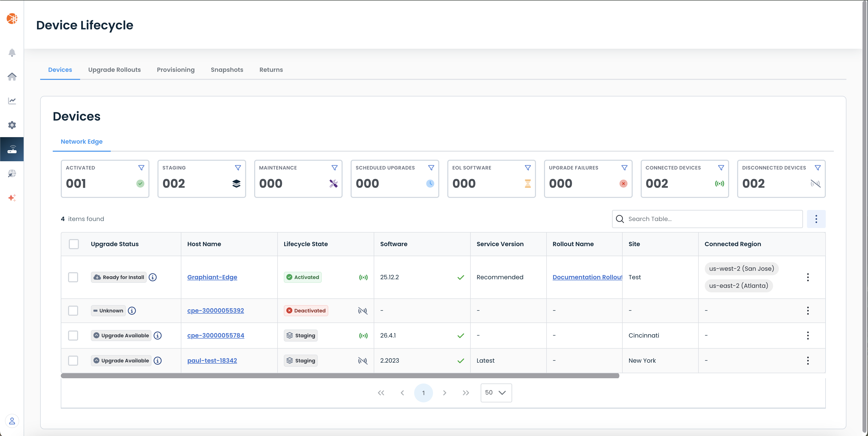868x436 pixels.
Task: Check the cpe-30000055392 row checkbox
Action: 73,311
